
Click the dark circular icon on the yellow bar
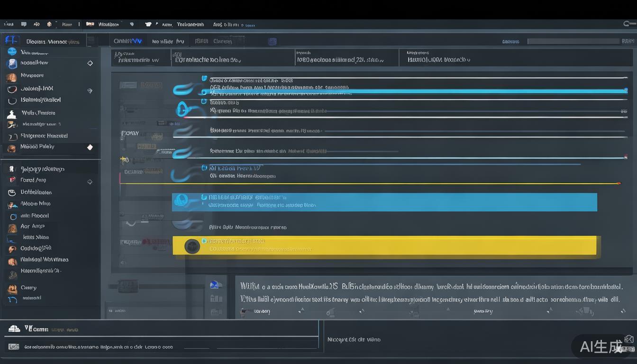point(192,246)
